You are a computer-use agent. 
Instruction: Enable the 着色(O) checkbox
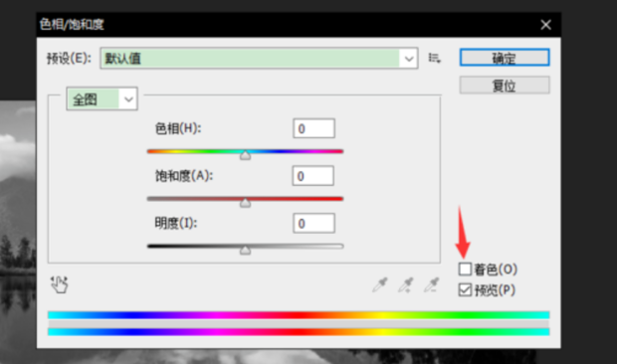click(x=465, y=270)
